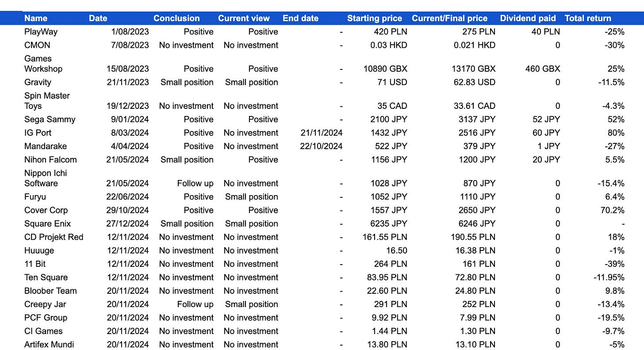Viewport: 644px width, 350px height.
Task: Click the total return -11.95% cell
Action: tap(609, 277)
